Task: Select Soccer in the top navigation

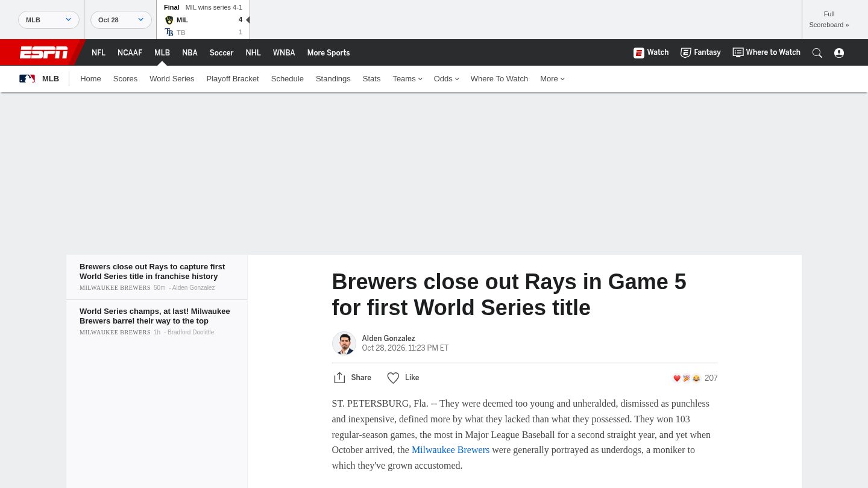Action: pos(221,53)
